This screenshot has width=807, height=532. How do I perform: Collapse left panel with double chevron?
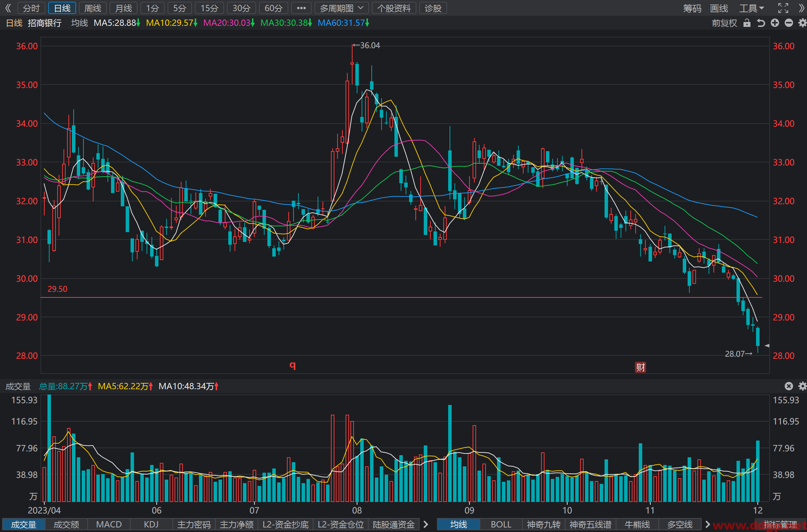point(8,8)
